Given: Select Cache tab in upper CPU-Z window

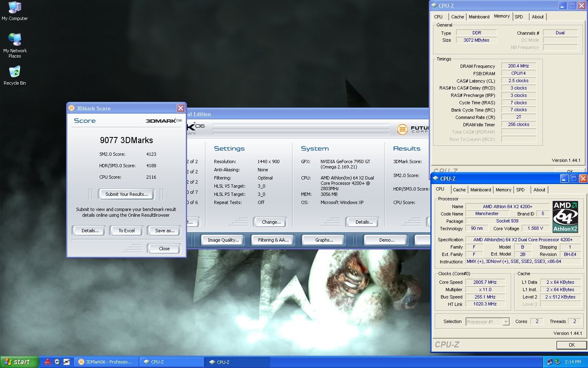Looking at the screenshot, I should click(457, 17).
